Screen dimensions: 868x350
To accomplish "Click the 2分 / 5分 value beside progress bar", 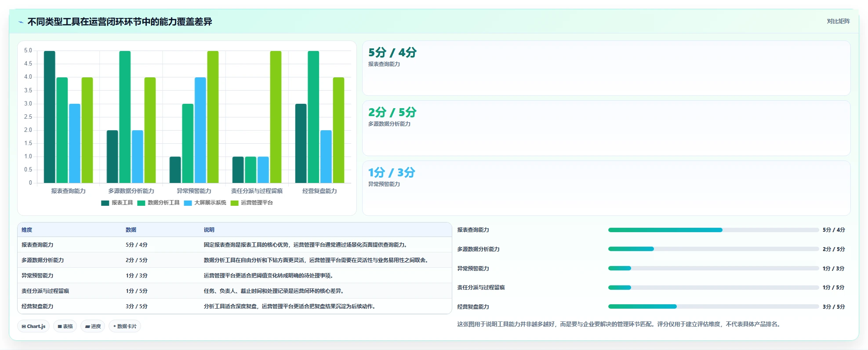I will coord(834,249).
